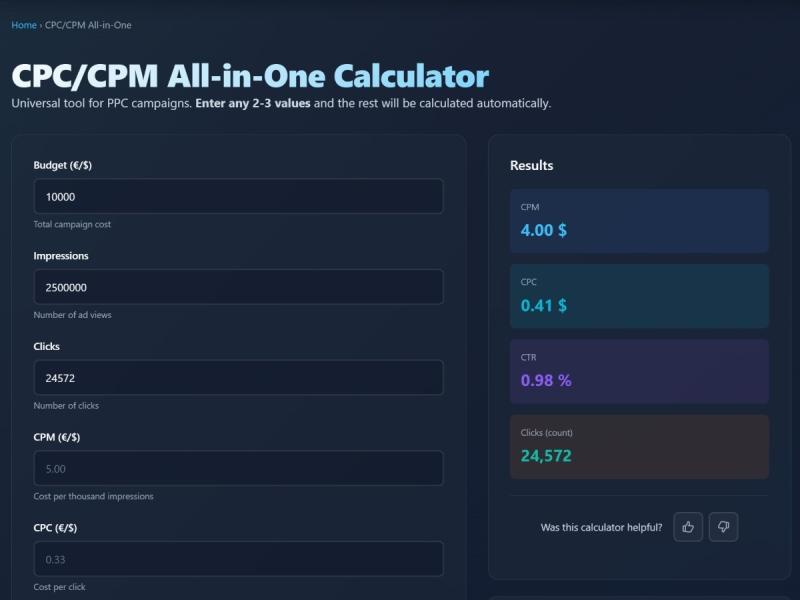
Task: Click the thumbs up helpful icon
Action: (x=688, y=527)
